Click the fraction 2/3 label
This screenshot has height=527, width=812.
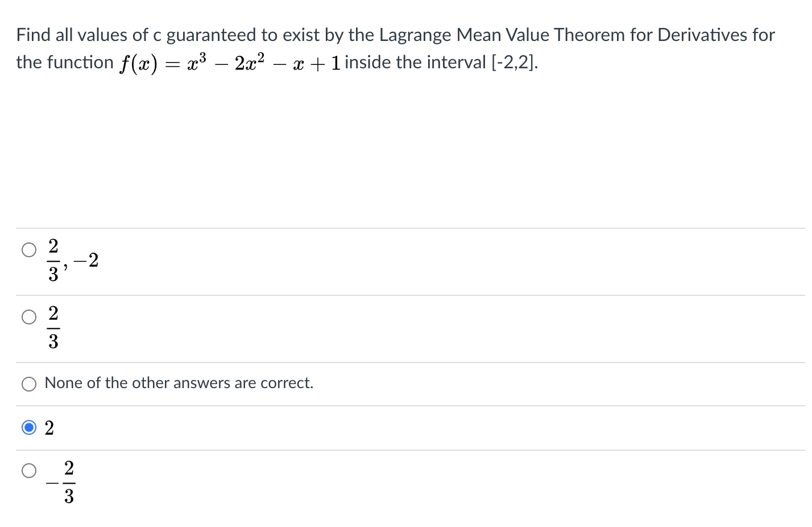pyautogui.click(x=52, y=328)
